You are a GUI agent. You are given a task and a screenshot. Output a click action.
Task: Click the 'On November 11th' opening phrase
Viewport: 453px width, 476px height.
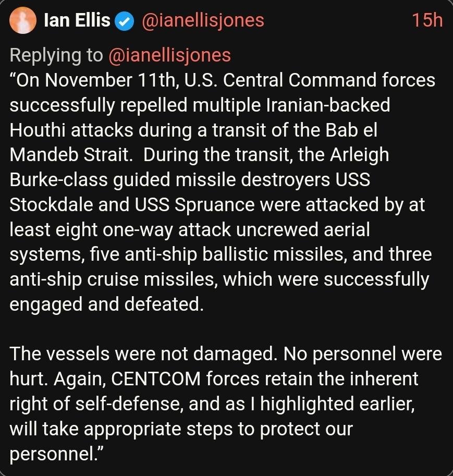[x=83, y=80]
